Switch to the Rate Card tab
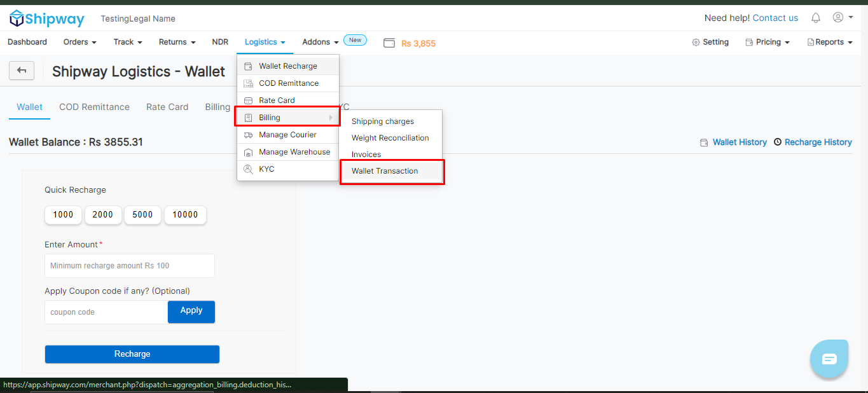This screenshot has width=868, height=393. (x=167, y=107)
